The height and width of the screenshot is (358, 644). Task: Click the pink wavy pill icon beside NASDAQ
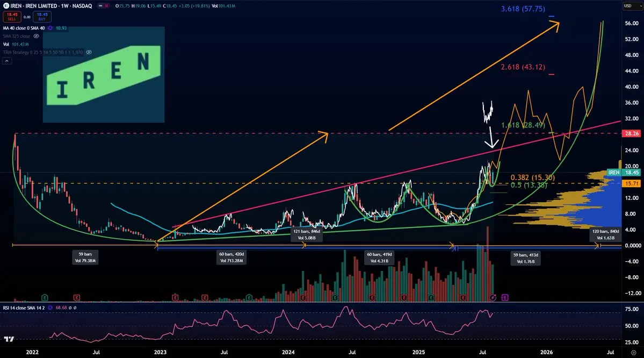[x=107, y=6]
